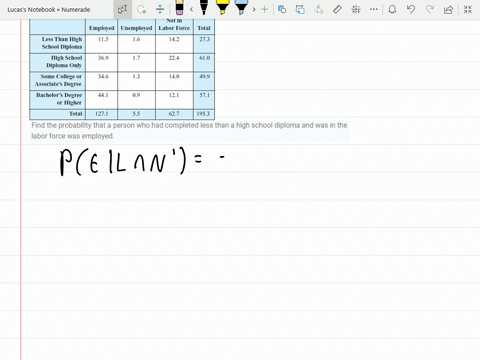480x360 pixels.
Task: Open the more options ellipsis menu
Action: [374, 9]
